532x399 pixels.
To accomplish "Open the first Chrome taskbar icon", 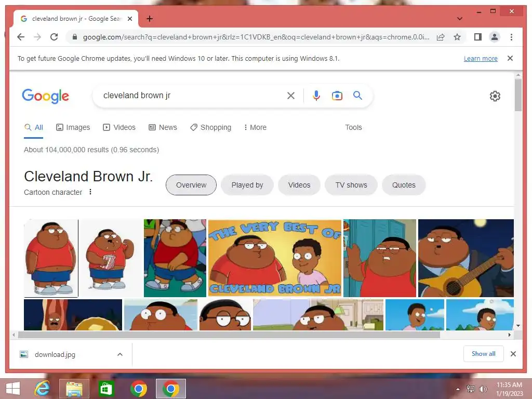I will (x=138, y=389).
